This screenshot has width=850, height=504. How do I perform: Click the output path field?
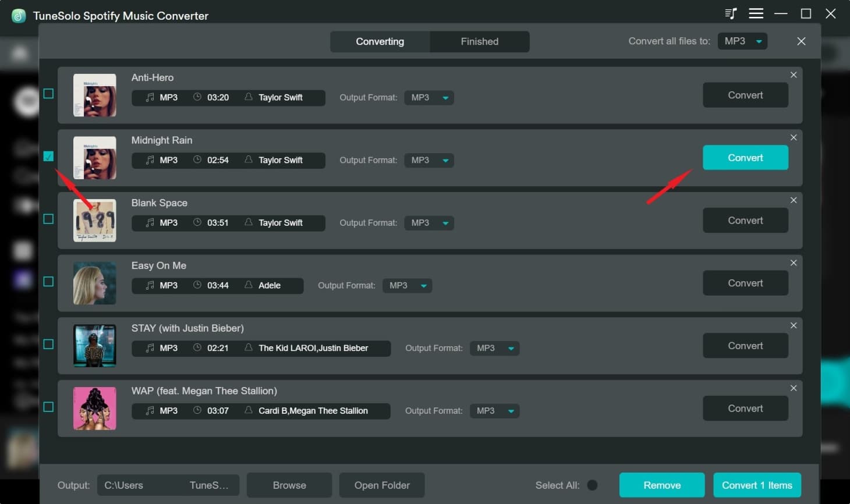[169, 485]
